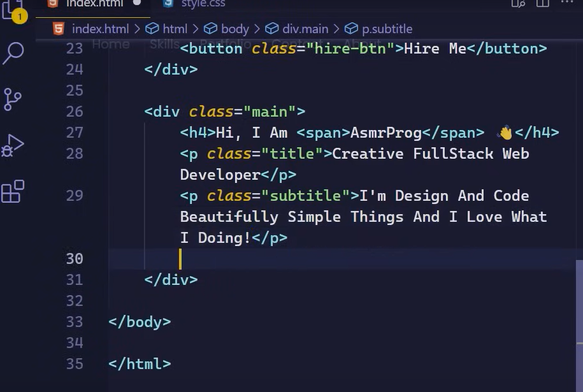Screen dimensions: 583x392
Task: Expand the body breadcrumb
Action: coord(234,29)
